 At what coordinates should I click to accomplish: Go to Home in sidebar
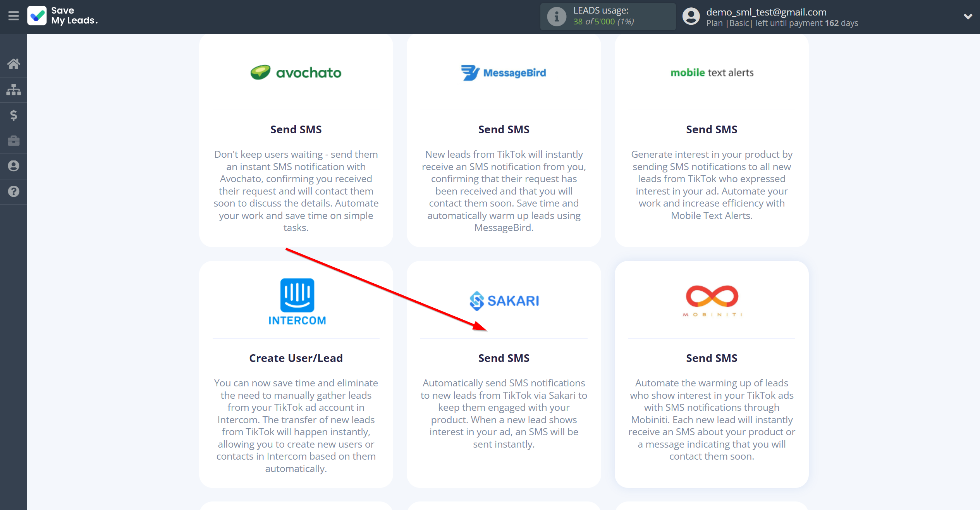click(14, 64)
